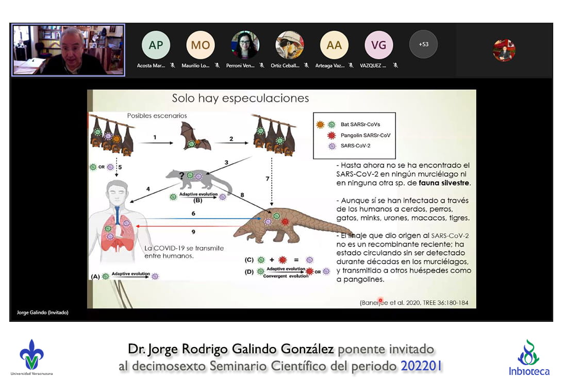
Task: Click the AP avatar for Acosta
Action: 156,45
